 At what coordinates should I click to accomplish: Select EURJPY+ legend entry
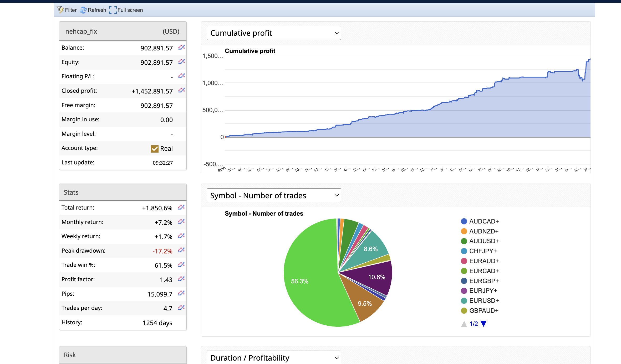point(479,291)
